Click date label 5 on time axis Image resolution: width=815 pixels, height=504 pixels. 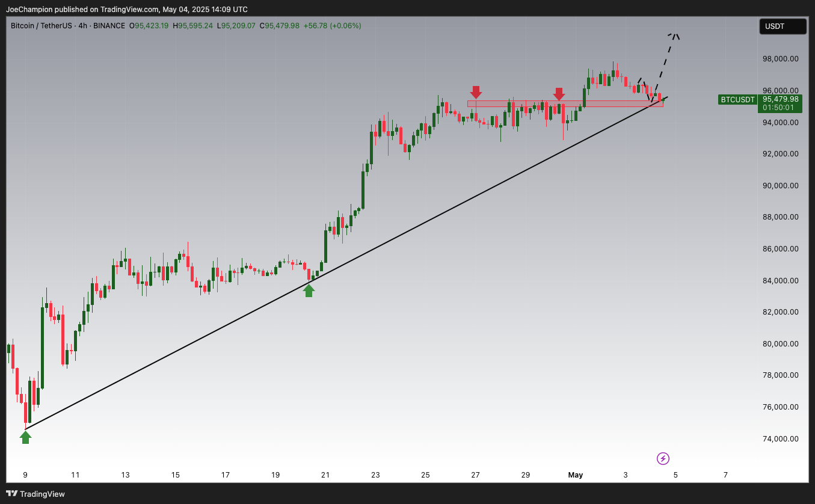click(x=675, y=475)
